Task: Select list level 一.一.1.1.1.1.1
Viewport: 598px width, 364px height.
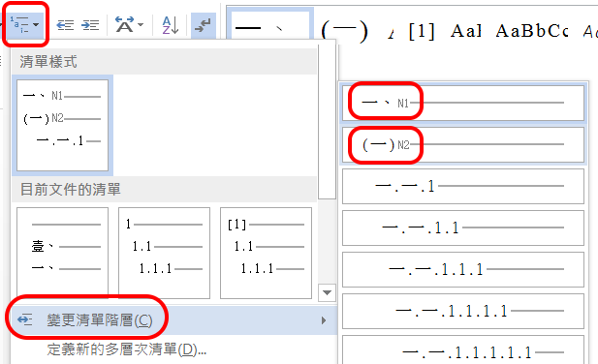Action: pos(463,349)
